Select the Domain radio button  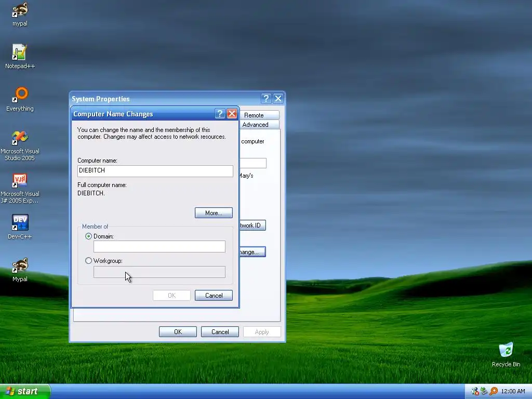click(88, 236)
